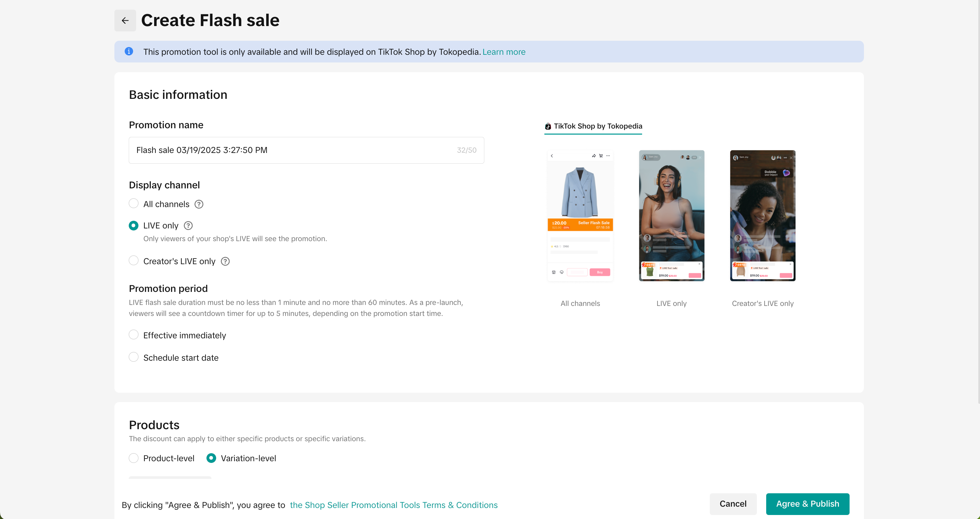Screen dimensions: 980x519
Task: Choose Schedule start date option
Action: click(x=133, y=357)
